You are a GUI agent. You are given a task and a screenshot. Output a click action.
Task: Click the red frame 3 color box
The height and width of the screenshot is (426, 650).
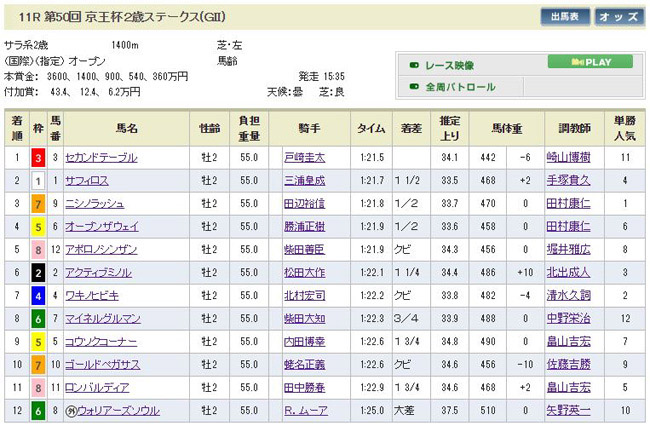[x=39, y=158]
